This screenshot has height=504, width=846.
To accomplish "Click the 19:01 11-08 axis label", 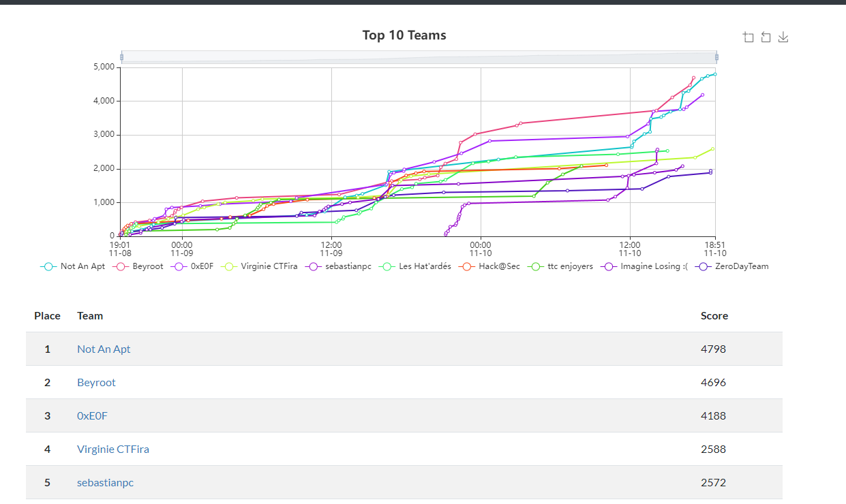I will click(120, 248).
